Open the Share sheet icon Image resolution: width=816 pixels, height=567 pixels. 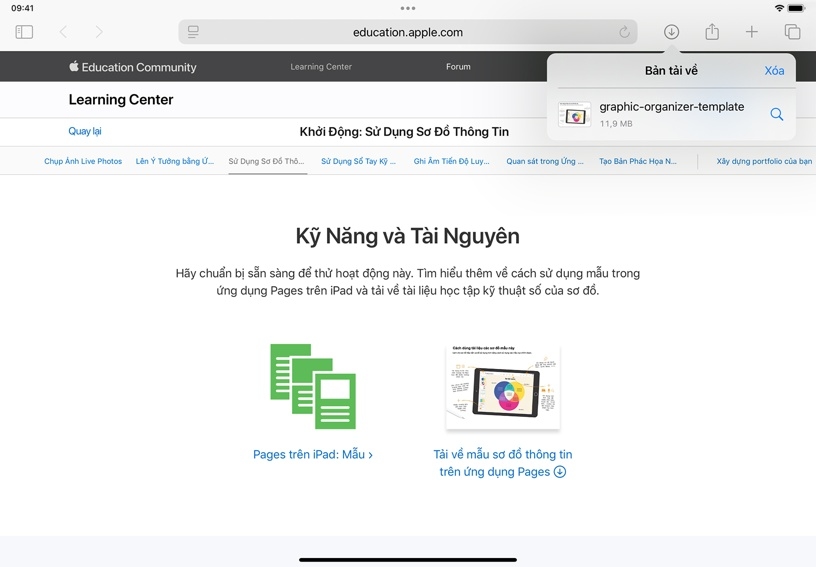click(711, 32)
